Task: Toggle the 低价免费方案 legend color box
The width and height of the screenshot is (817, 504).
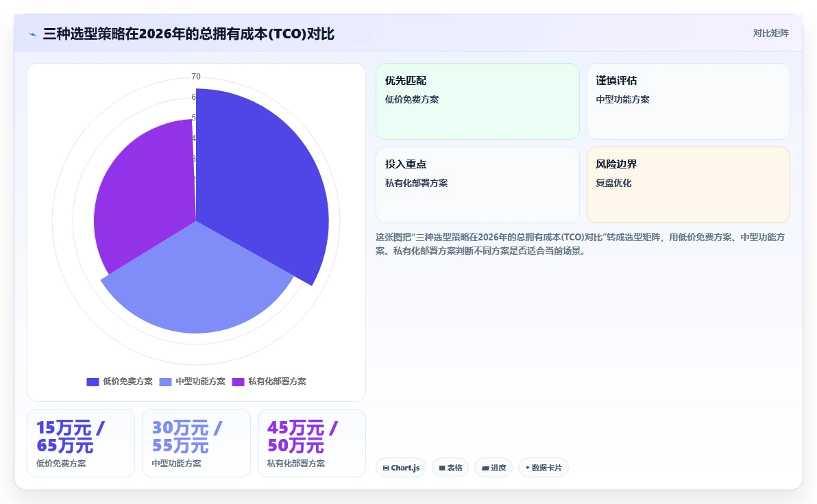Action: [93, 381]
